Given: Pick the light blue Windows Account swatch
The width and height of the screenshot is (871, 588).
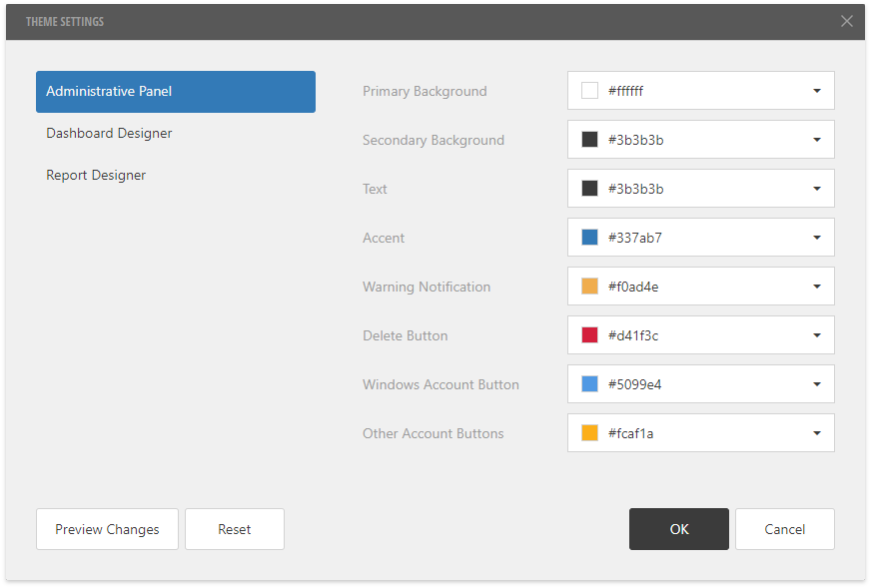Looking at the screenshot, I should pyautogui.click(x=589, y=384).
